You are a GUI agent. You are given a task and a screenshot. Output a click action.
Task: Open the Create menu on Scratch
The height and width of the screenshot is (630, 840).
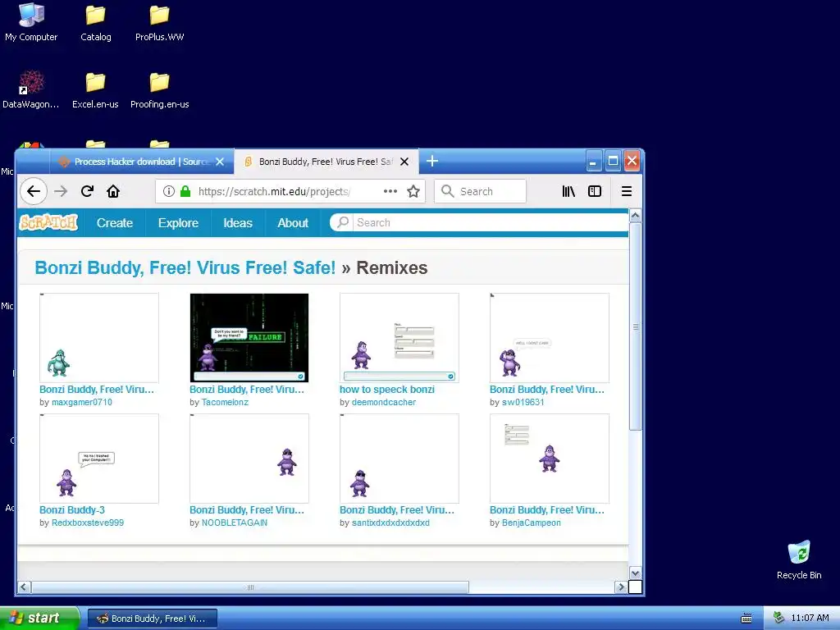115,223
